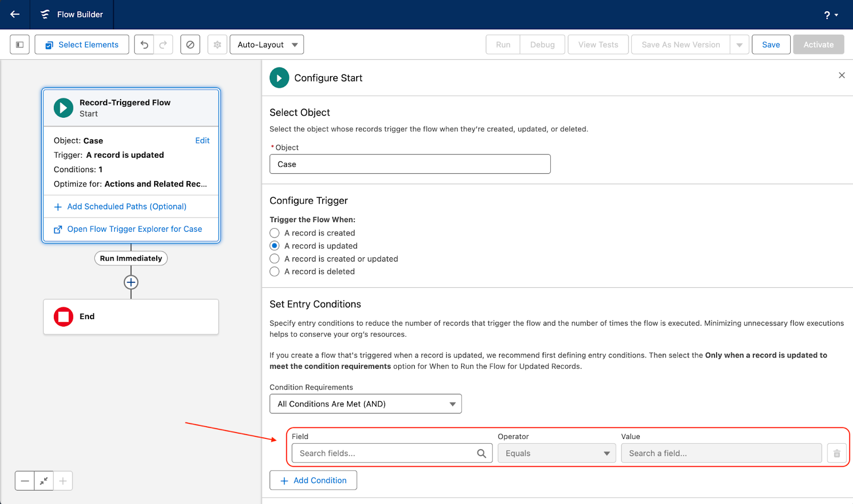Click the fit-to-view collapse icon
The height and width of the screenshot is (504, 853).
point(44,481)
